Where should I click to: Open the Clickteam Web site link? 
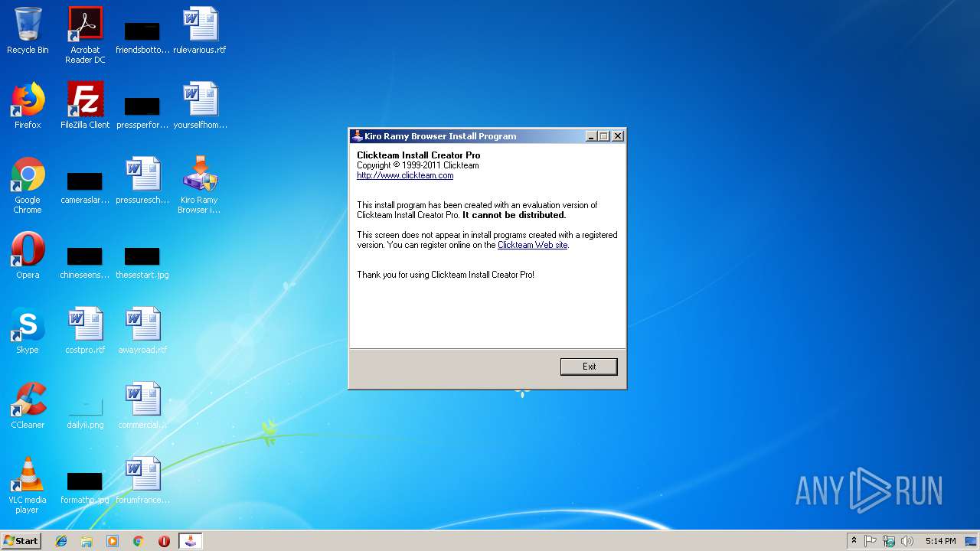click(x=533, y=245)
